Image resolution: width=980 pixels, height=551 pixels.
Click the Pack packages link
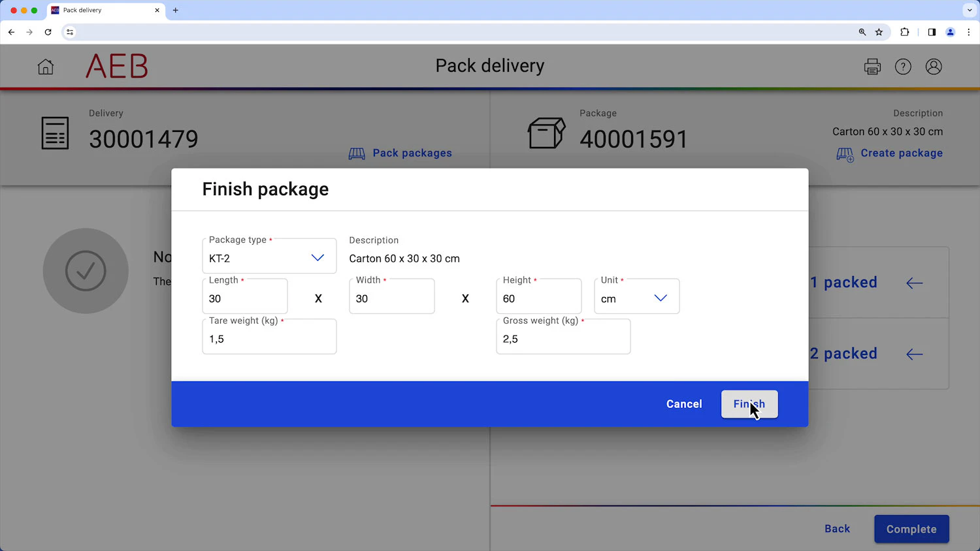click(x=412, y=153)
